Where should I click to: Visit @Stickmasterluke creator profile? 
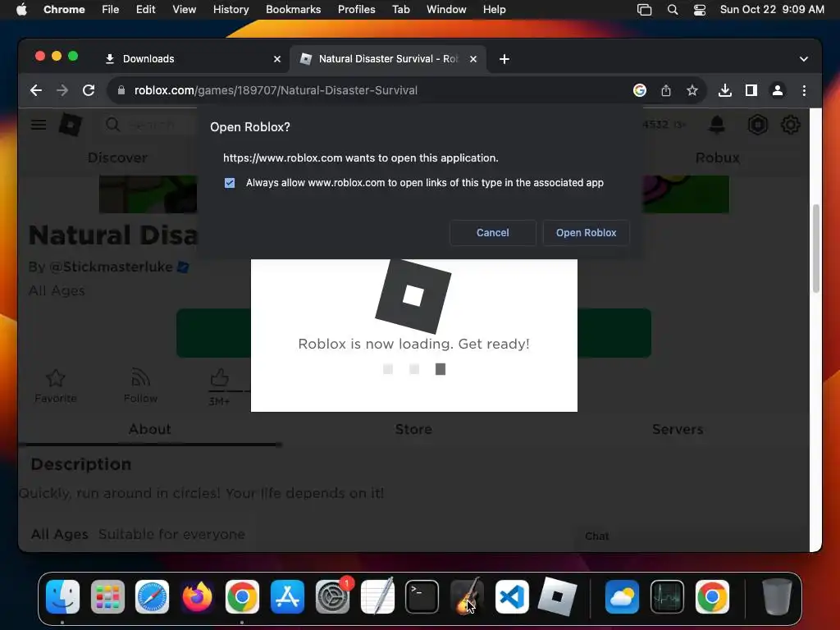(x=111, y=267)
